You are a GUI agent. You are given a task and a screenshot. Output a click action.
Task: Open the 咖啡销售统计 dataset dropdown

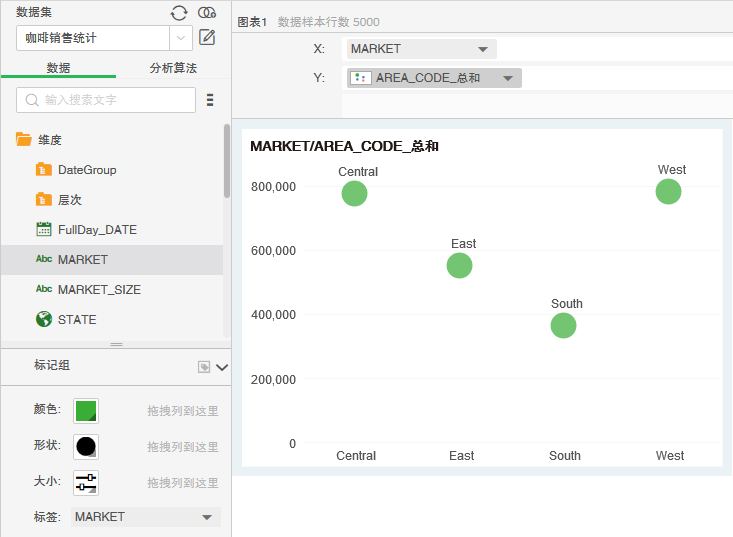pyautogui.click(x=181, y=38)
